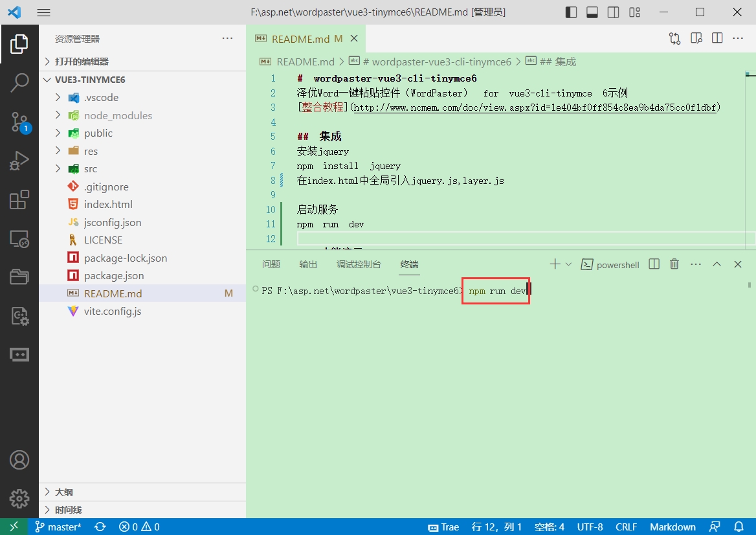Expand the node_modules folder

[118, 115]
